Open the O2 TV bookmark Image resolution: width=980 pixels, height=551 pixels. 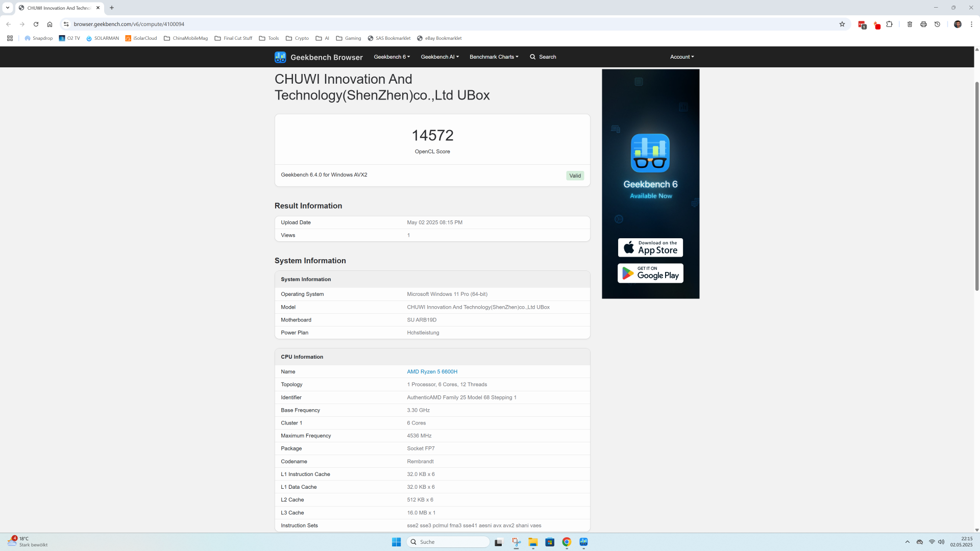pos(69,38)
